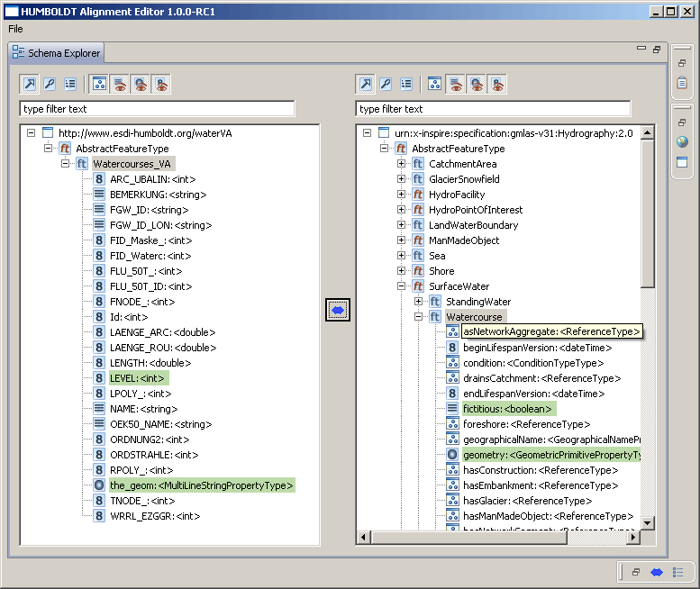
Task: Click the list icon in bottom status bar
Action: (677, 572)
